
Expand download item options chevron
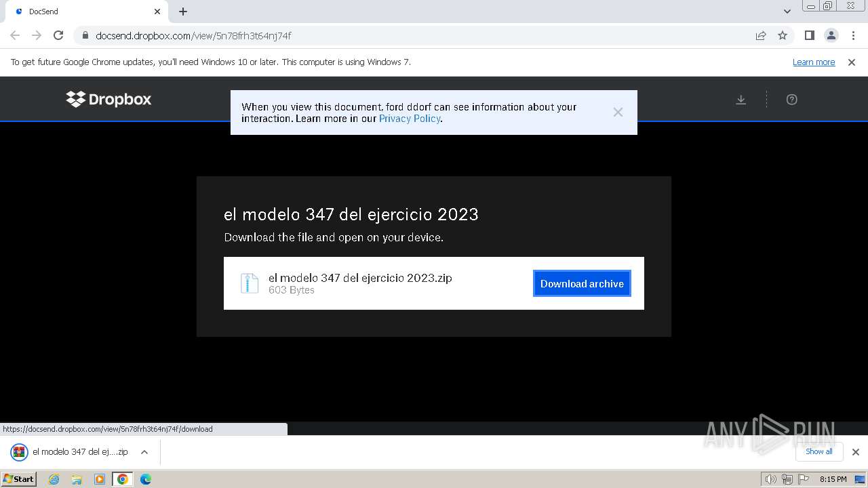point(144,452)
